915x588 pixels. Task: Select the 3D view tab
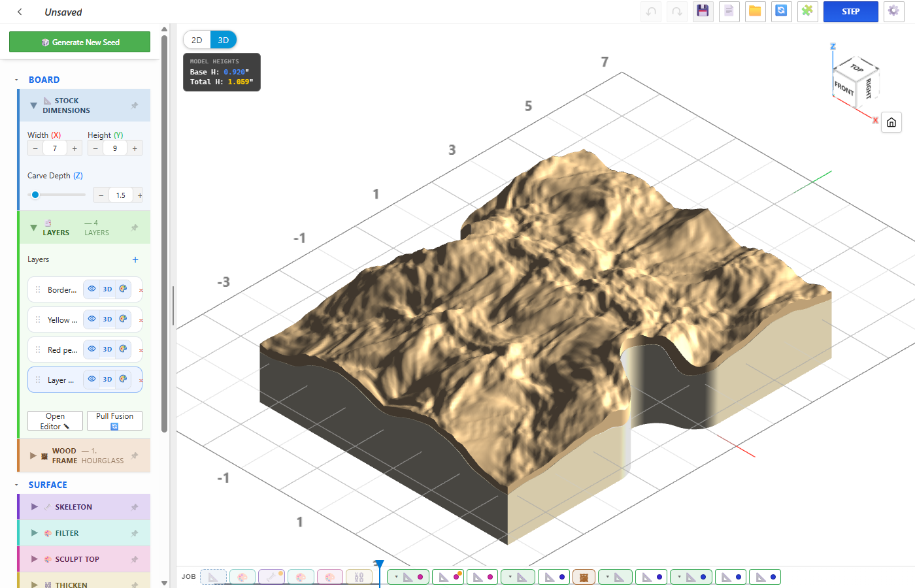224,40
